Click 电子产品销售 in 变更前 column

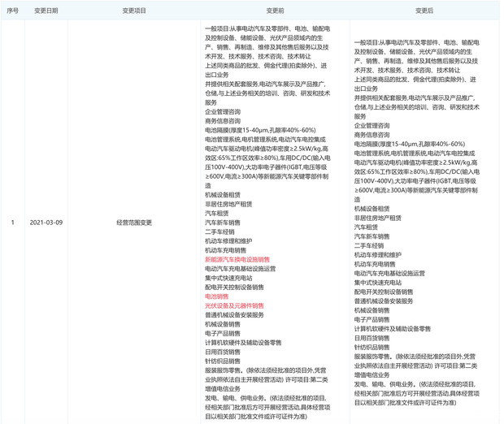tap(223, 334)
